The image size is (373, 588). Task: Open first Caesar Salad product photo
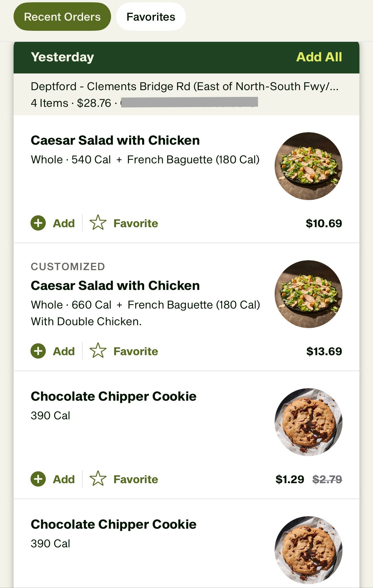(x=308, y=166)
